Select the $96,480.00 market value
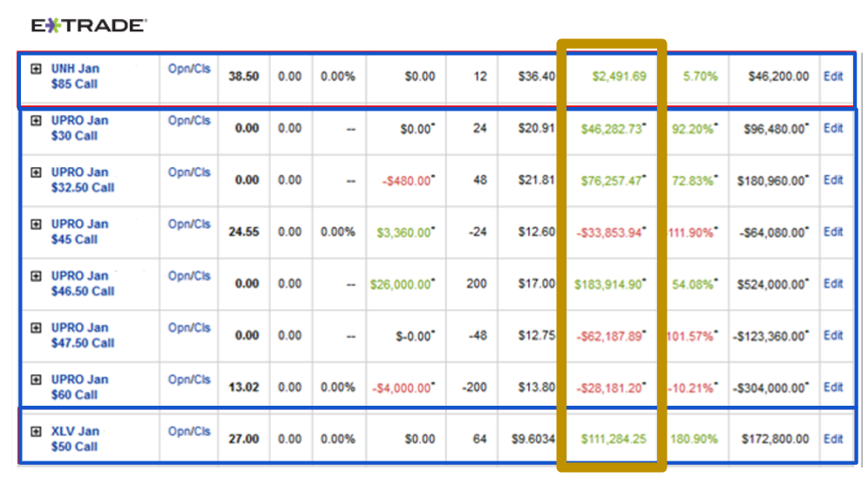The image size is (868, 478). [776, 129]
